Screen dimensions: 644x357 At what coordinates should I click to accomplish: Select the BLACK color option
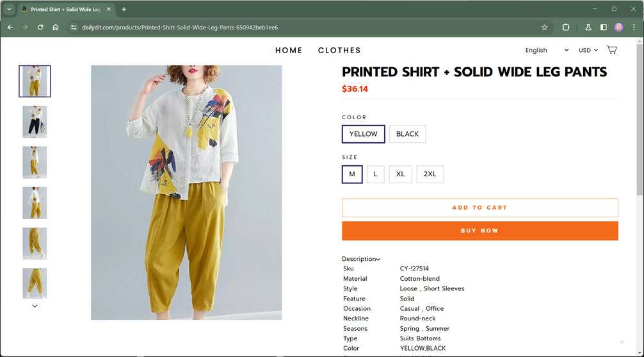click(x=407, y=134)
